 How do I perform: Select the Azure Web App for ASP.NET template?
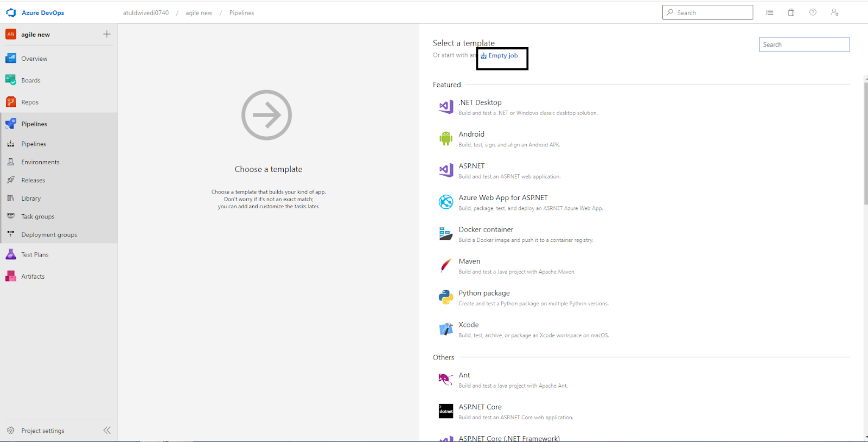click(x=503, y=198)
